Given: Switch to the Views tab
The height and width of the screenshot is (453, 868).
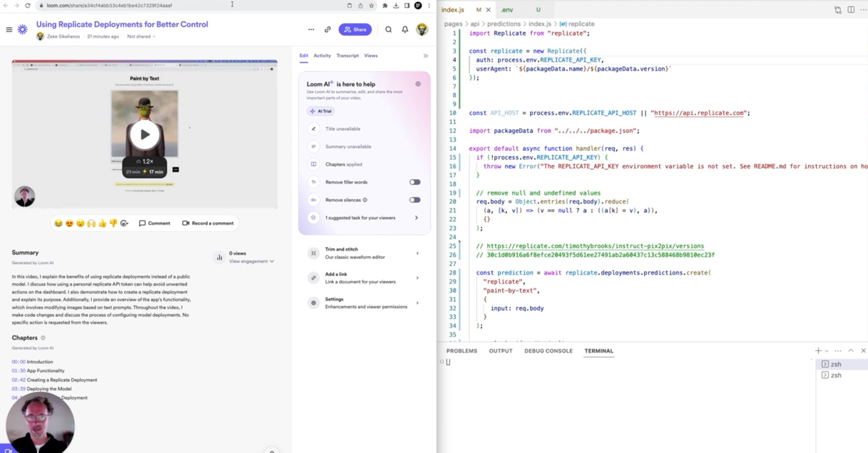Looking at the screenshot, I should 371,56.
